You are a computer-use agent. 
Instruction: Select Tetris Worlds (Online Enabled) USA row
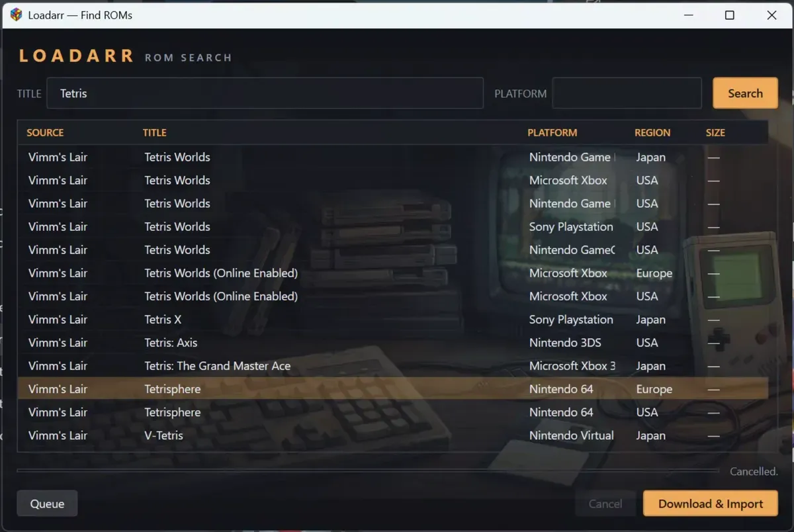(393, 296)
